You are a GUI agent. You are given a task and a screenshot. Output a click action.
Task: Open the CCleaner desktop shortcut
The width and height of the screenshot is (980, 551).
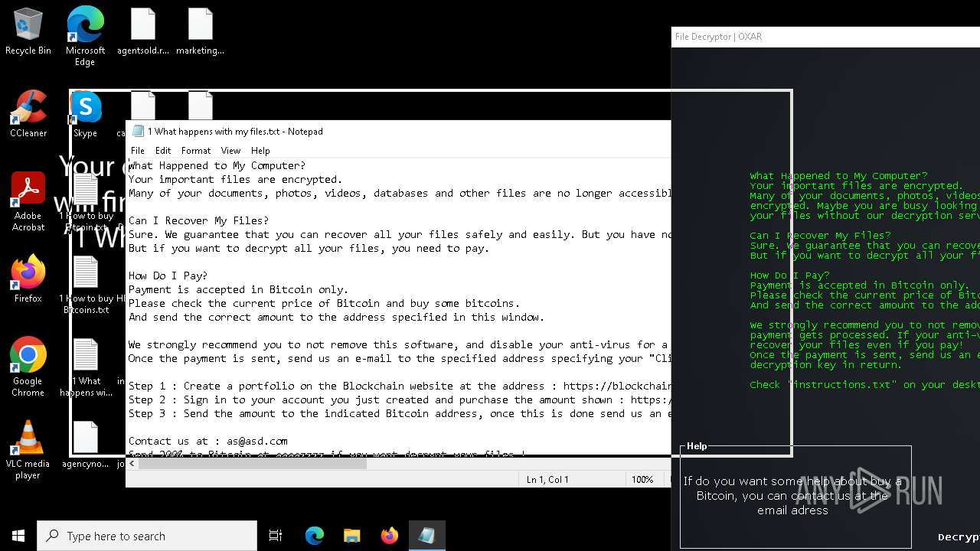[28, 114]
